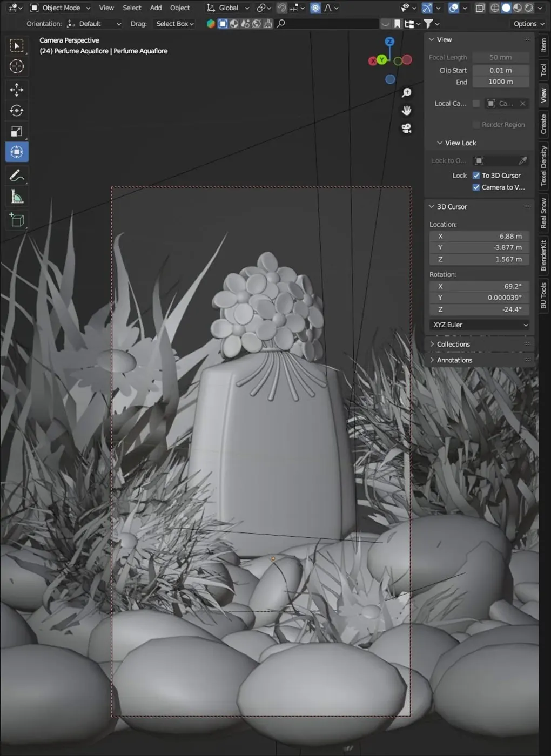Click the zoom magnifier viewport icon
The width and height of the screenshot is (551, 756).
[x=407, y=93]
